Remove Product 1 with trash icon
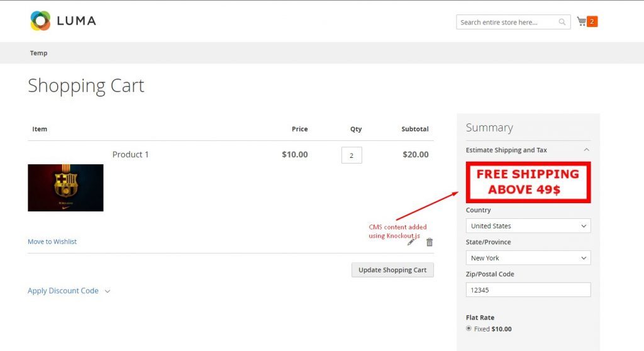The width and height of the screenshot is (644, 351). click(x=430, y=242)
